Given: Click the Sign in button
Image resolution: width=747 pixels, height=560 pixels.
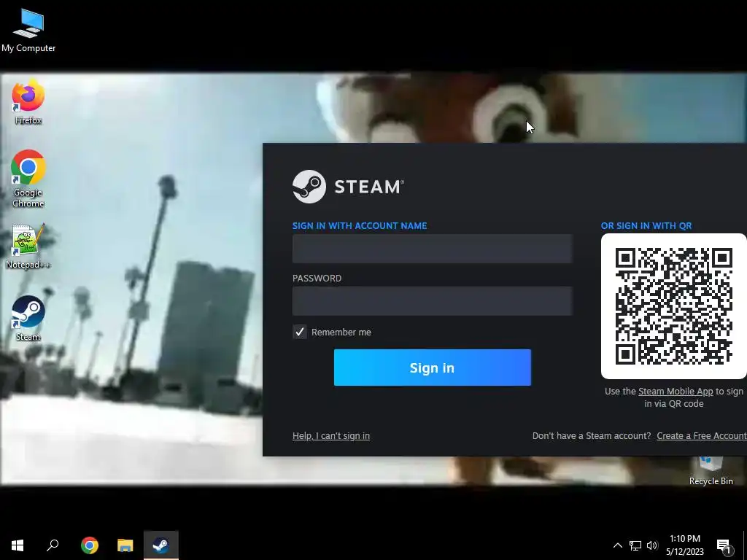Looking at the screenshot, I should (x=432, y=367).
